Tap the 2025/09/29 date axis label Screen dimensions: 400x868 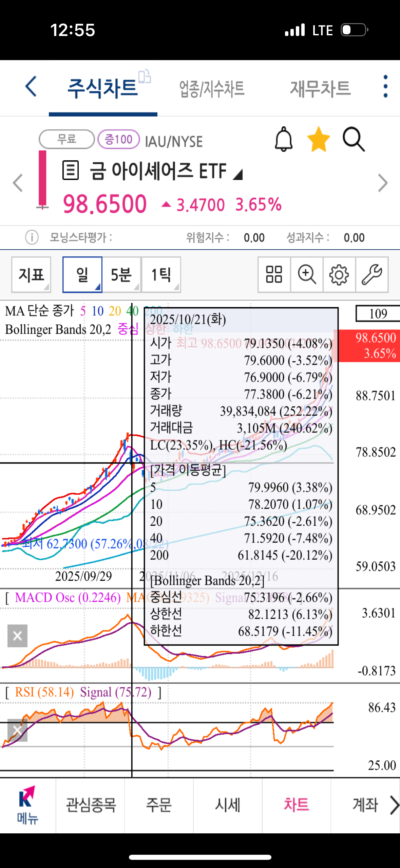tap(83, 576)
